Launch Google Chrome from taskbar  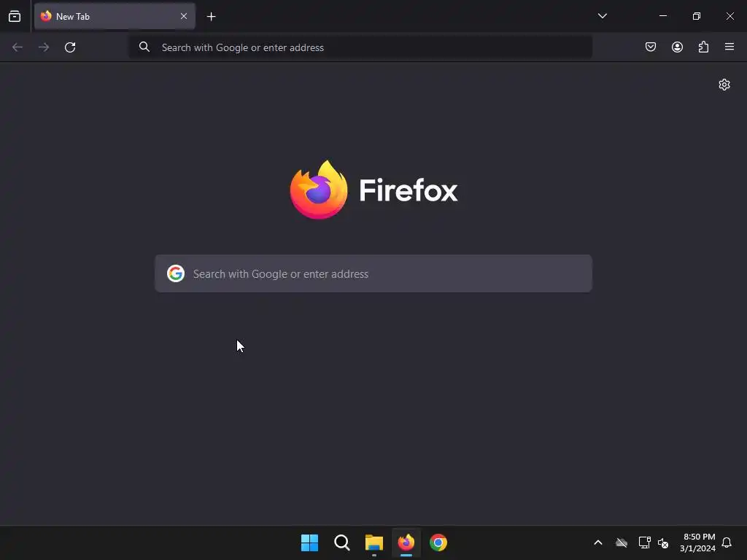(x=438, y=542)
